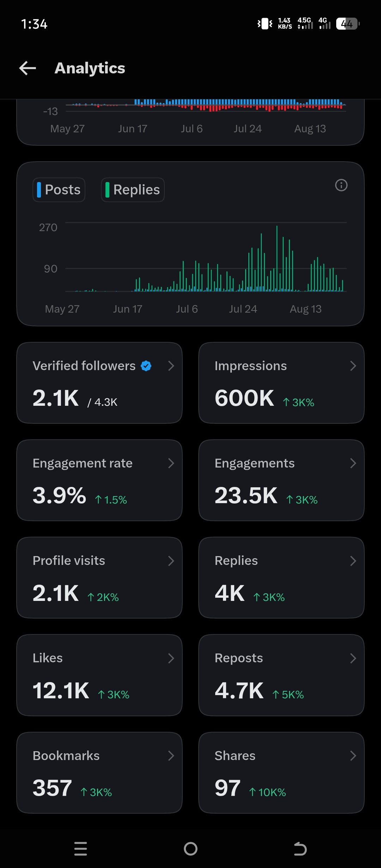Open the chart info icon
Screen dimensions: 381x868
coord(341,185)
